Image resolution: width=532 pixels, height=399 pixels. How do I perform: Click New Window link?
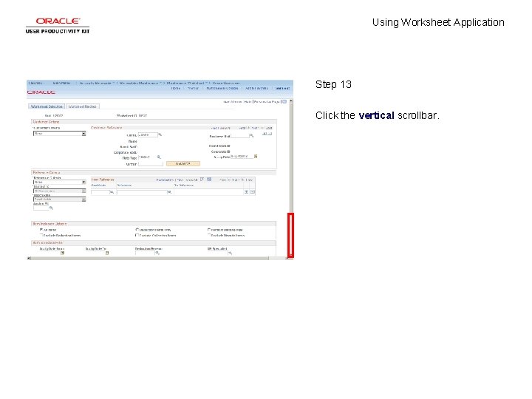(232, 102)
